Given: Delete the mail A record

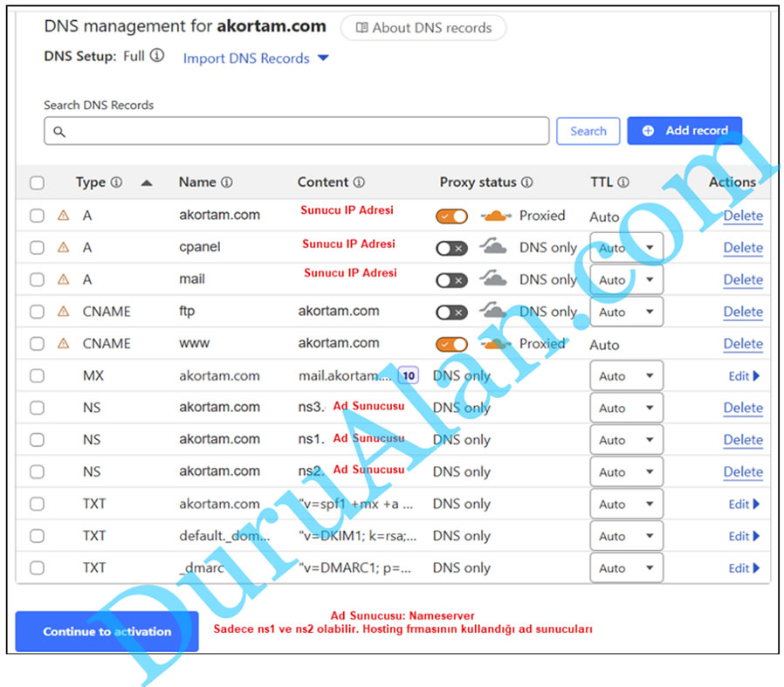Looking at the screenshot, I should click(x=743, y=280).
